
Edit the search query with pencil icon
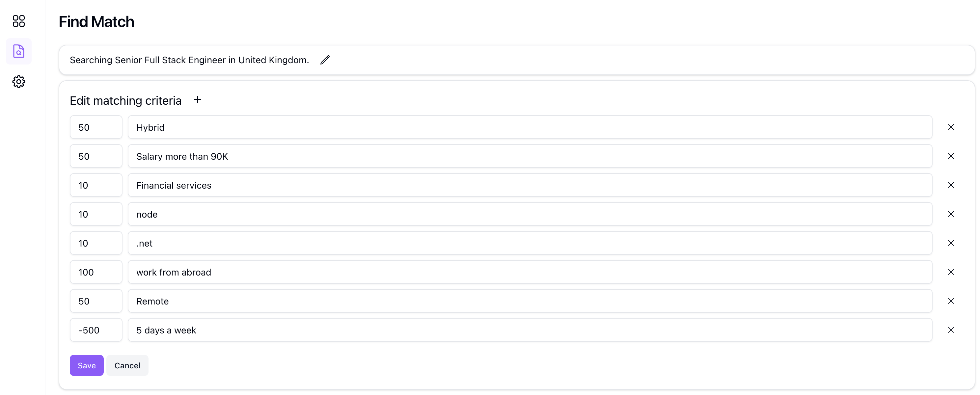point(325,60)
